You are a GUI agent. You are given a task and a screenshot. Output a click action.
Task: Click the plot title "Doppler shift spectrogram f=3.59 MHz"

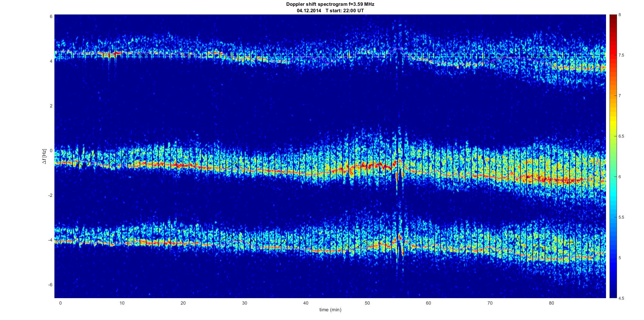[x=330, y=5]
